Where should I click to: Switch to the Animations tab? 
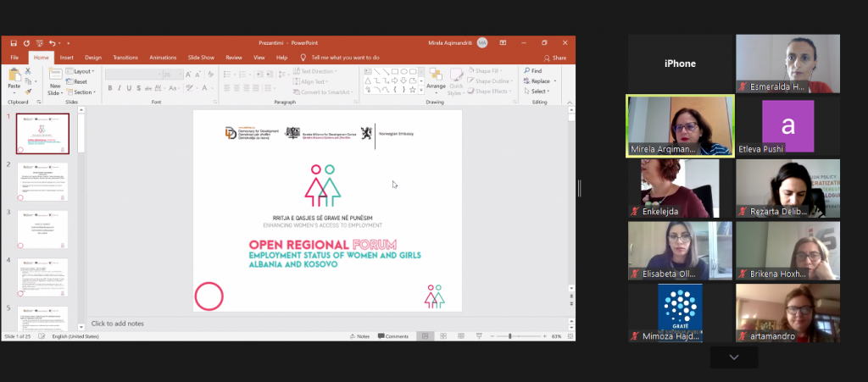click(163, 58)
